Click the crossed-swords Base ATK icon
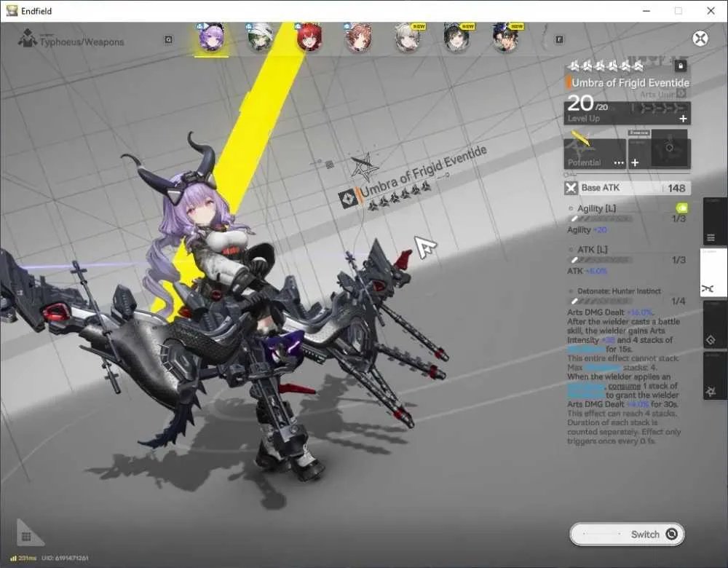The height and width of the screenshot is (568, 728). (571, 188)
